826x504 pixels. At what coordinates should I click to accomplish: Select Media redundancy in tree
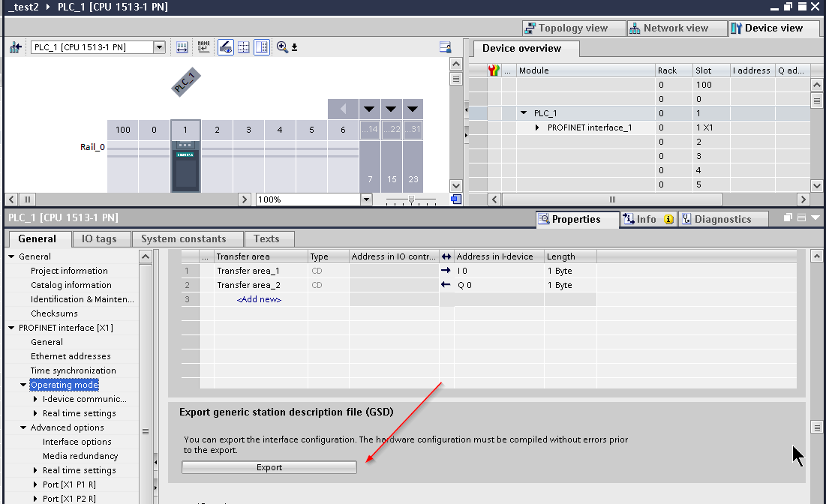pyautogui.click(x=80, y=456)
